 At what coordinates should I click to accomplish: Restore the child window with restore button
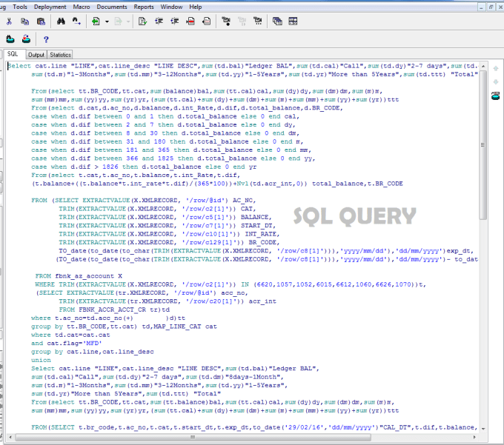pyautogui.click(x=491, y=7)
